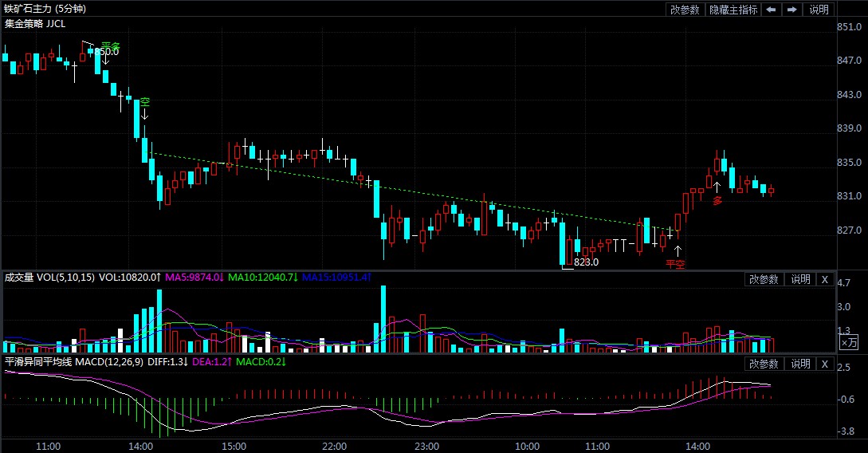Click the ×万 volume unit box

(x=849, y=342)
